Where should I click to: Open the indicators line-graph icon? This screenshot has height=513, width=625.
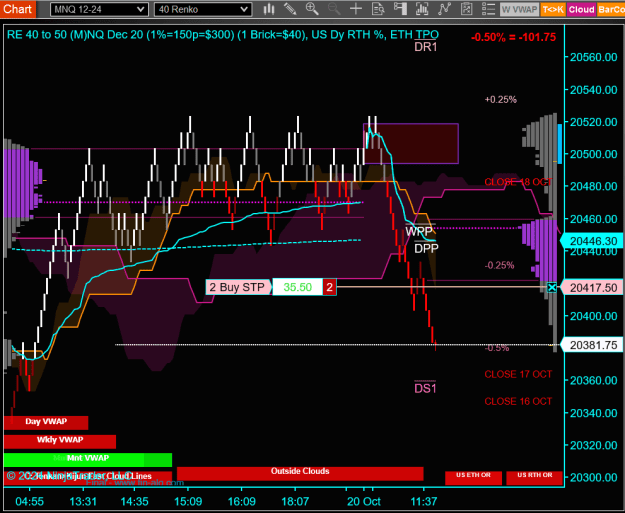tap(444, 9)
